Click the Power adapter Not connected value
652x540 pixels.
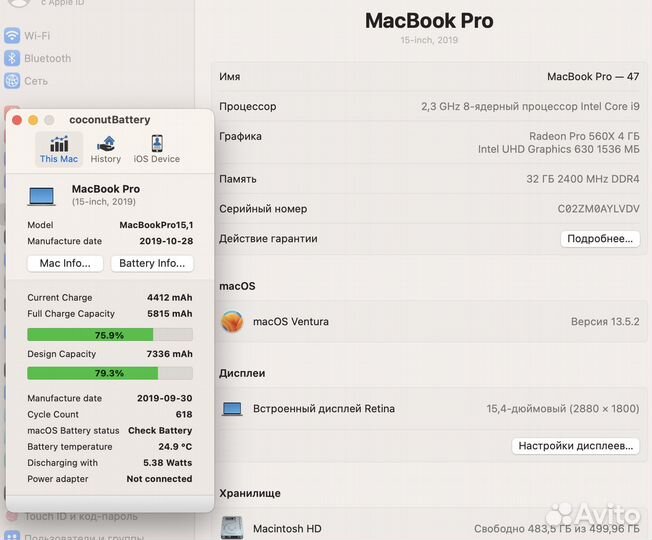tap(159, 479)
